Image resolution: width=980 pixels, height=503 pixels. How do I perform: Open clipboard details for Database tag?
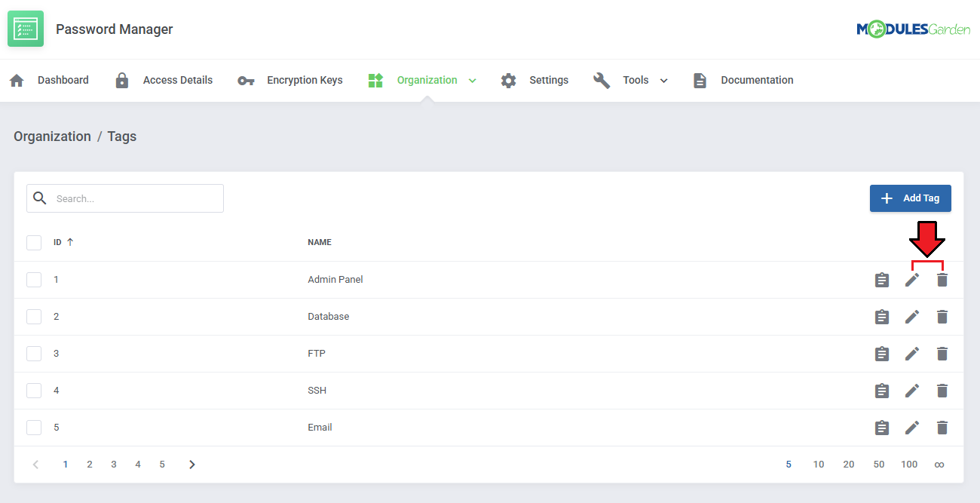(882, 317)
